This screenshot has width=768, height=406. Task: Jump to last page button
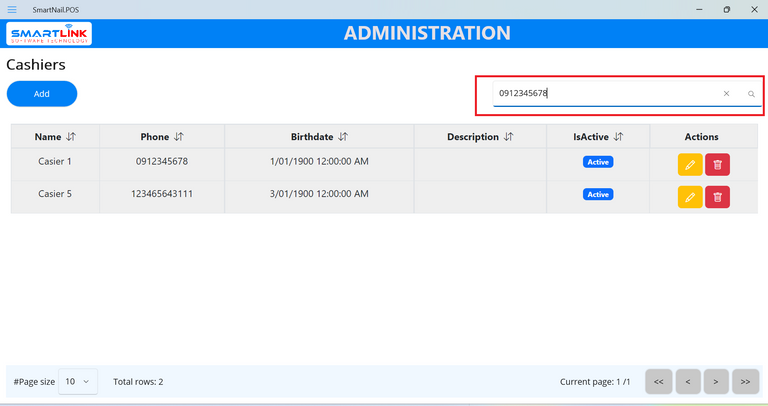(x=745, y=381)
